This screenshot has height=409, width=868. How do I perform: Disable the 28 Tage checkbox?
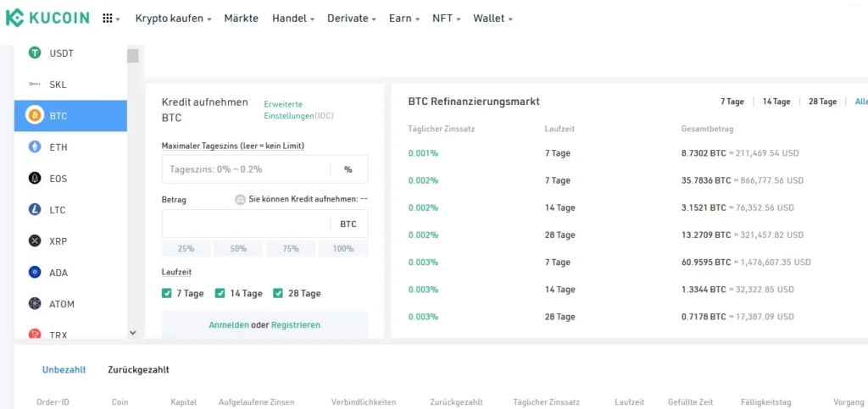[278, 294]
